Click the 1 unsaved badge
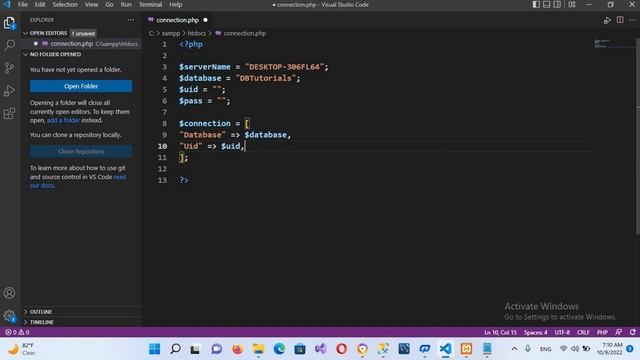 click(83, 33)
